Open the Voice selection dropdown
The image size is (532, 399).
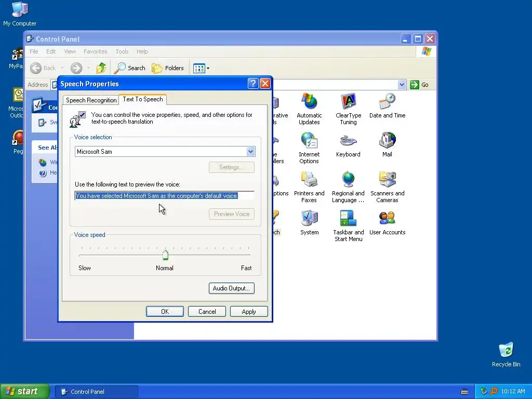pyautogui.click(x=250, y=152)
